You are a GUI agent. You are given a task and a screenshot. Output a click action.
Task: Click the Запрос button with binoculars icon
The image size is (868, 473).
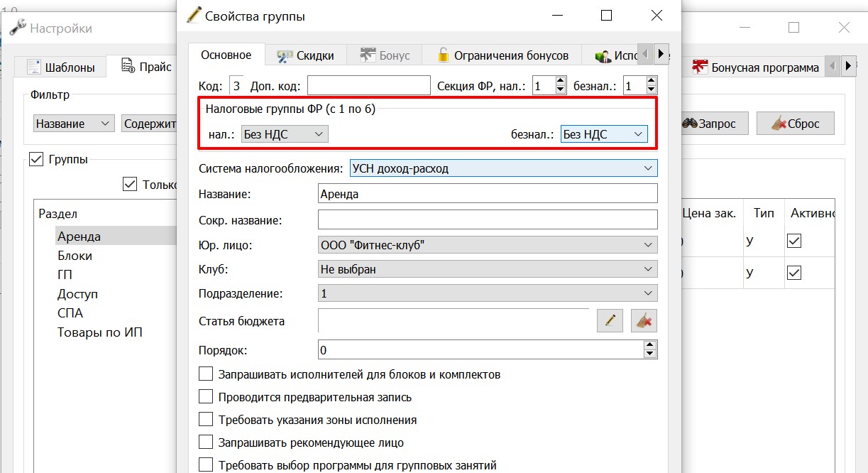[x=710, y=124]
